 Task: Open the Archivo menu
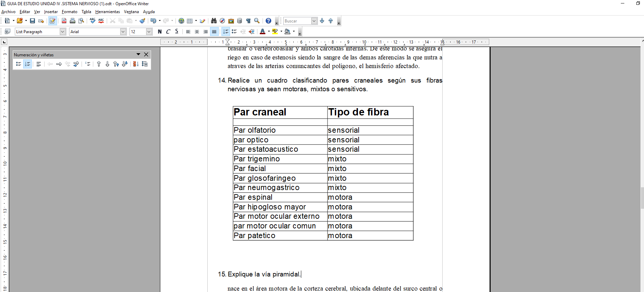[8, 12]
